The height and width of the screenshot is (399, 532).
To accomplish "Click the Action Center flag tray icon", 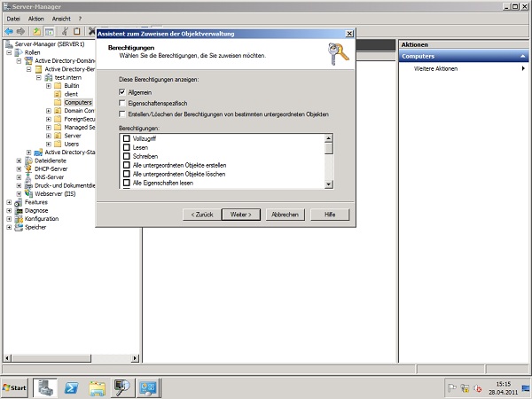I will coord(452,387).
